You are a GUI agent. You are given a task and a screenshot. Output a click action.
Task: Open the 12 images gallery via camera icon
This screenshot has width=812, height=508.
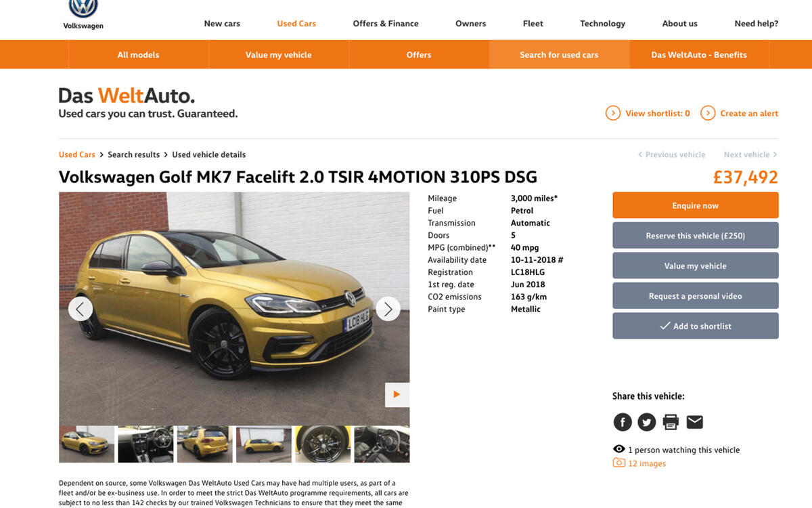coord(619,463)
